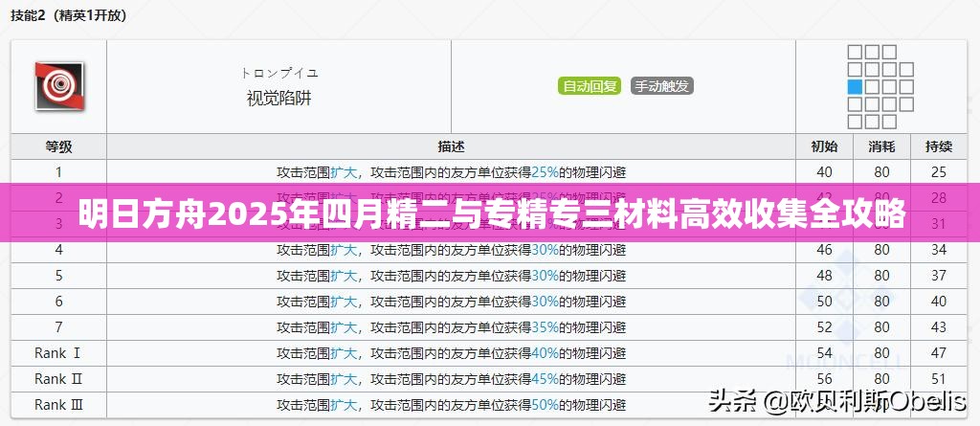
Task: Click the gray 手动触发 tag
Action: (662, 86)
